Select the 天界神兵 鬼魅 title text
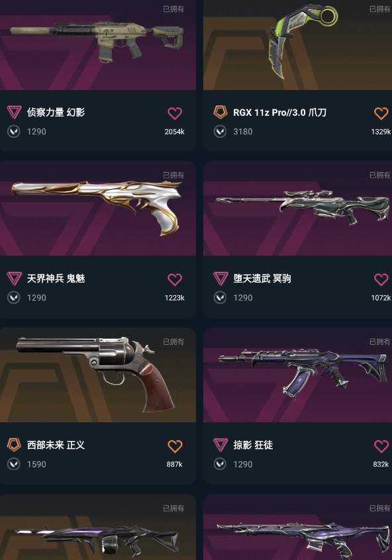The height and width of the screenshot is (560, 392). tap(56, 279)
